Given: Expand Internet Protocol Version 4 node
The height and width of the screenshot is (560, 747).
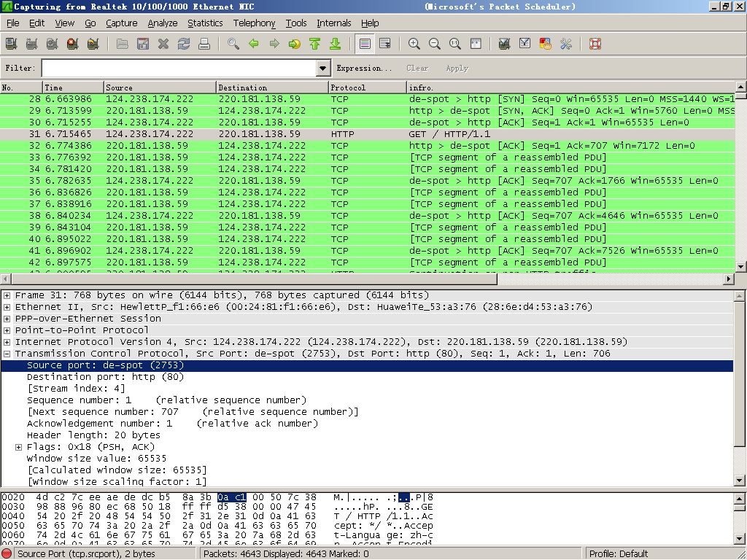Looking at the screenshot, I should (x=7, y=342).
